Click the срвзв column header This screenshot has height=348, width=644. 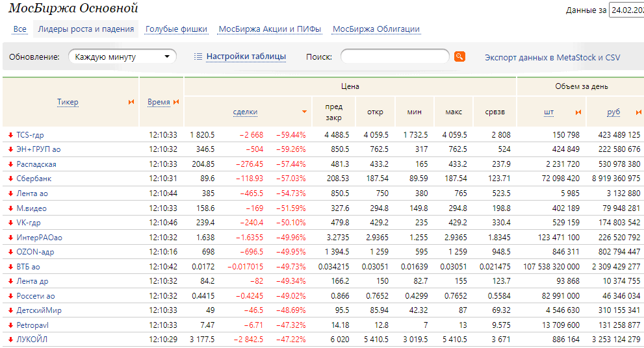pyautogui.click(x=495, y=112)
